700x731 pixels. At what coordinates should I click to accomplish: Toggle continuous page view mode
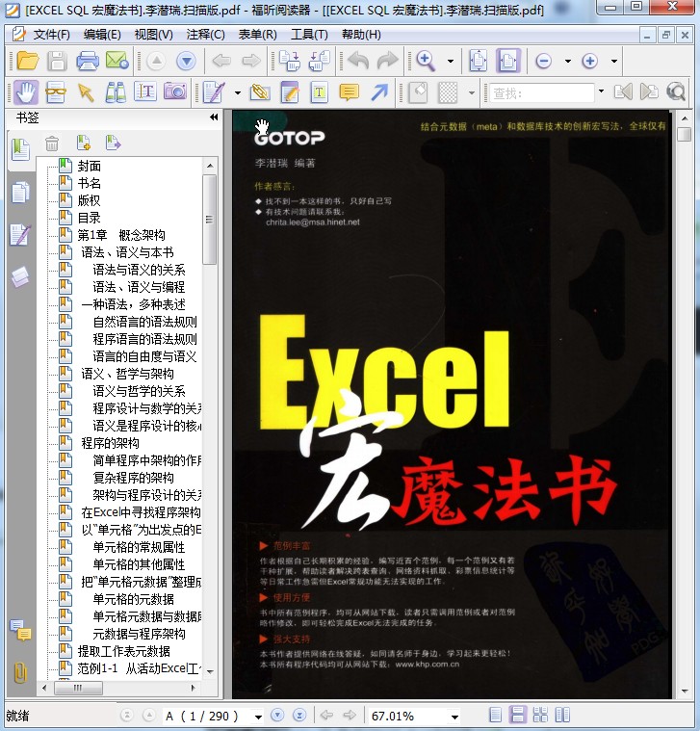pos(518,715)
